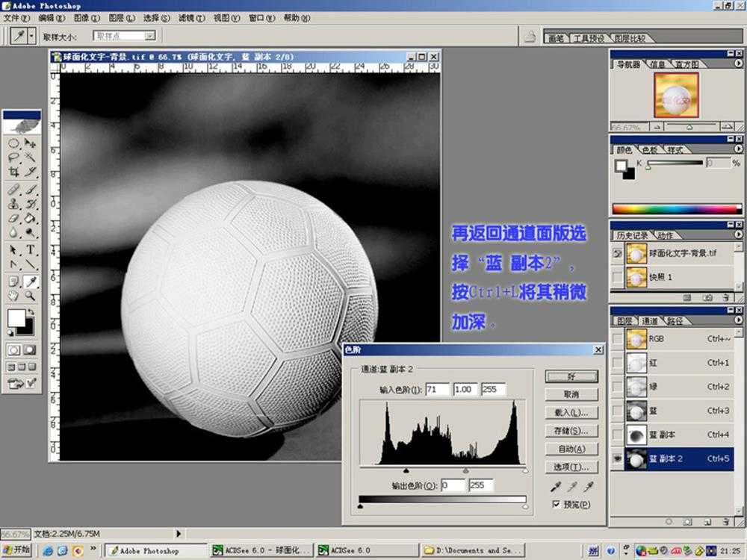Pick the Zoom magnifier tool
The height and width of the screenshot is (560, 747).
pyautogui.click(x=31, y=296)
